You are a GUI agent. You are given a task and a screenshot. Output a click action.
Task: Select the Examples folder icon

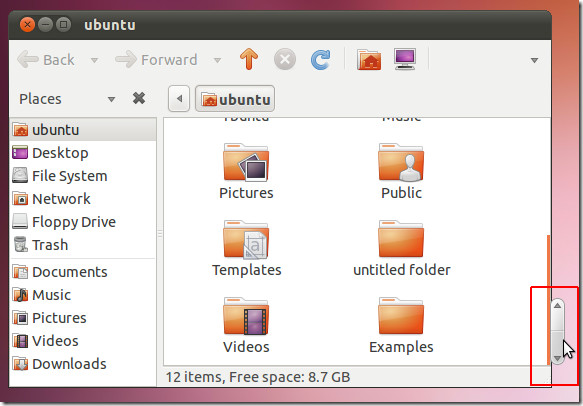coord(401,316)
